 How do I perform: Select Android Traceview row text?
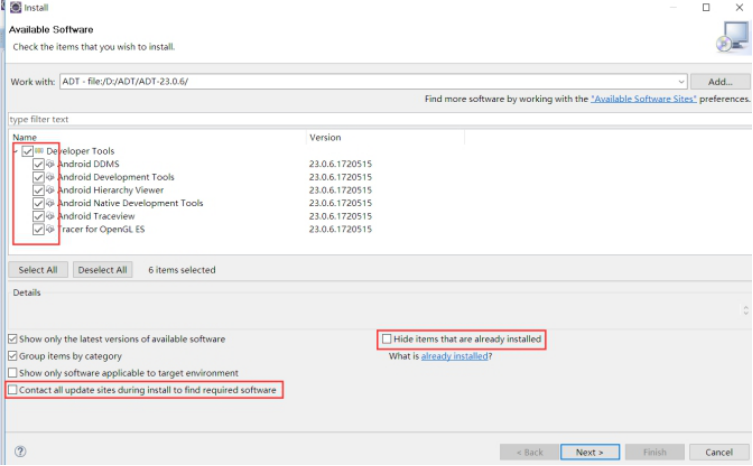pyautogui.click(x=96, y=216)
